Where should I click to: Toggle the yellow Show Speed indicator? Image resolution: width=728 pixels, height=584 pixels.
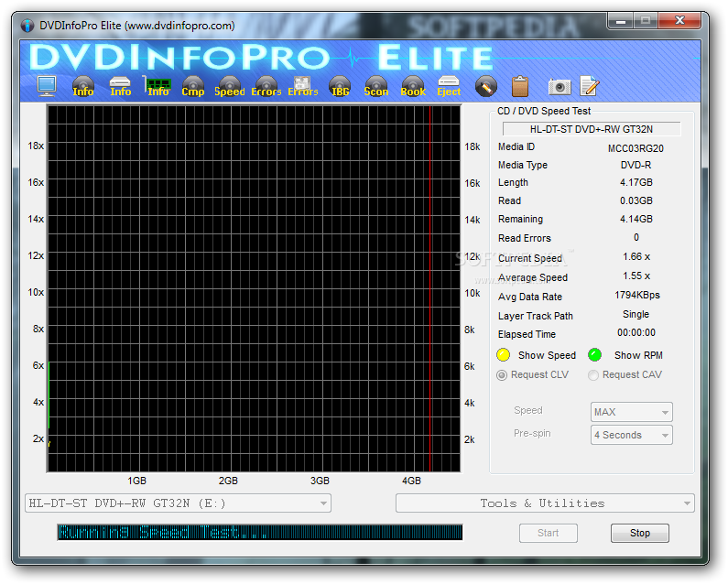click(x=503, y=355)
